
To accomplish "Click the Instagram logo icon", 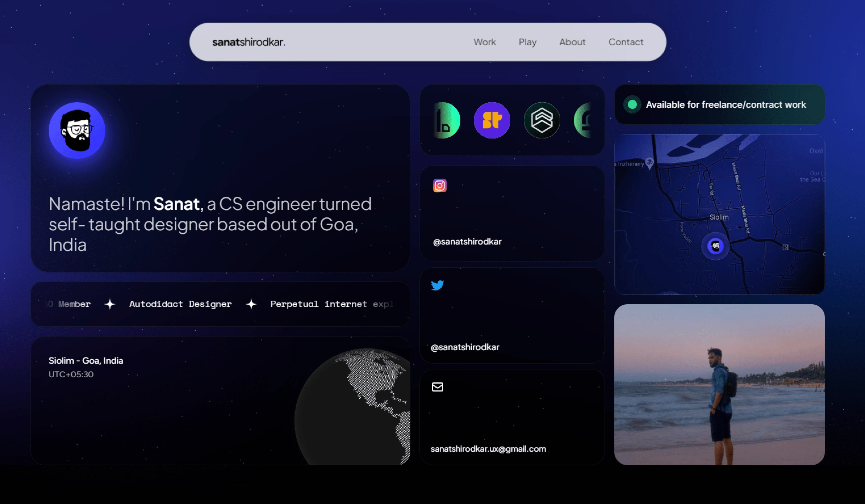I will 440,186.
